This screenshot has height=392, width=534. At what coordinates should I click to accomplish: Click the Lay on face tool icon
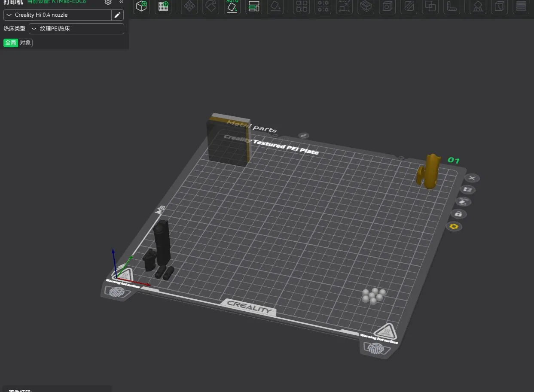(275, 6)
